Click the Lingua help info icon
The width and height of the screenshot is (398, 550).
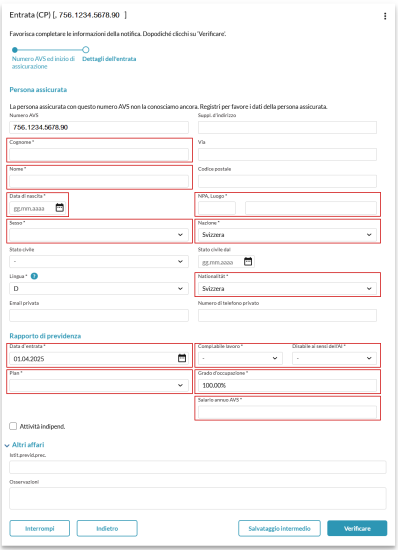34,276
